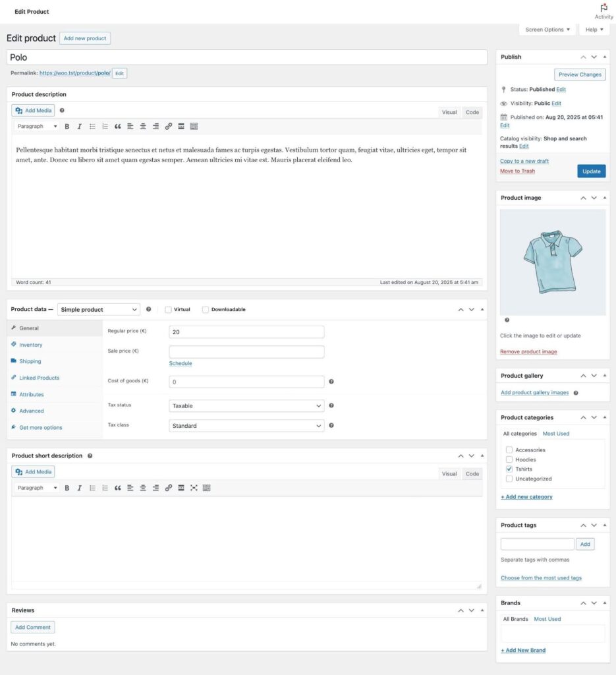
Task: Open Paragraph format dropdown in Product description
Action: pyautogui.click(x=36, y=126)
